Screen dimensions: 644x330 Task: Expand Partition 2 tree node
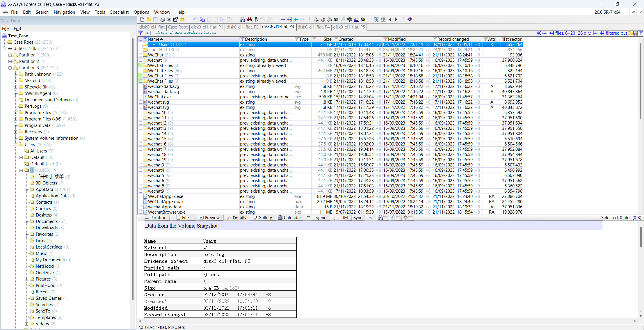10,61
